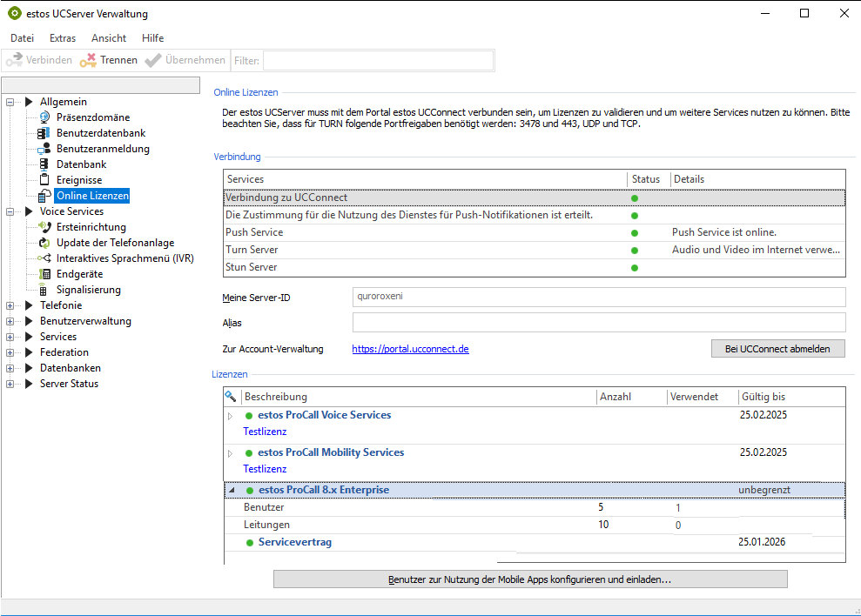Screen dimensions: 861x616
Task: Click the Präsenzdomäne globe icon
Action: [44, 117]
